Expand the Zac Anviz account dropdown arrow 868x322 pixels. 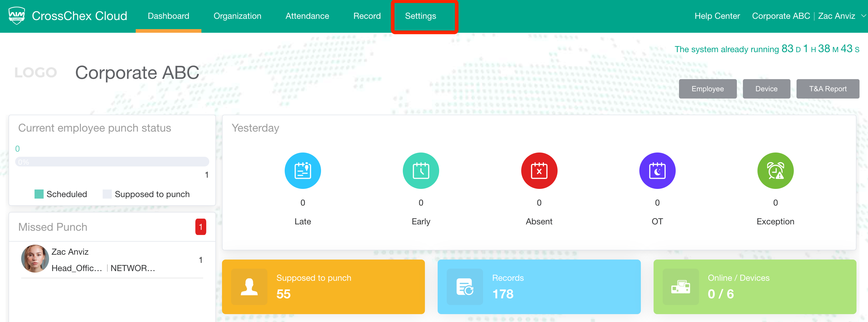(863, 15)
